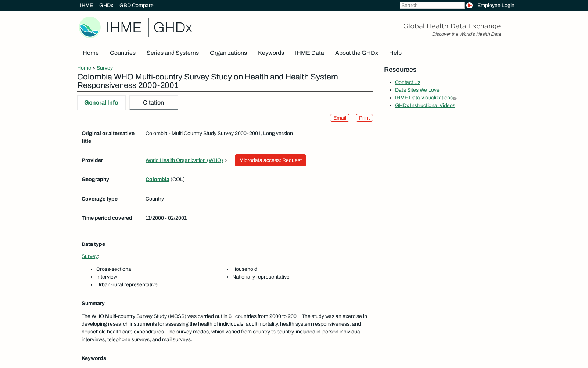Viewport: 588px width, 368px height.
Task: Open the IHME Data menu item
Action: pyautogui.click(x=309, y=53)
